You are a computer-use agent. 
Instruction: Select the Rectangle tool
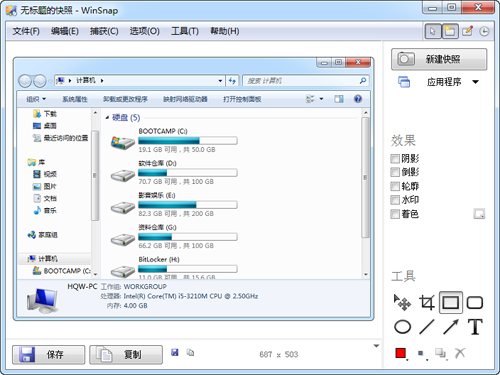point(451,303)
